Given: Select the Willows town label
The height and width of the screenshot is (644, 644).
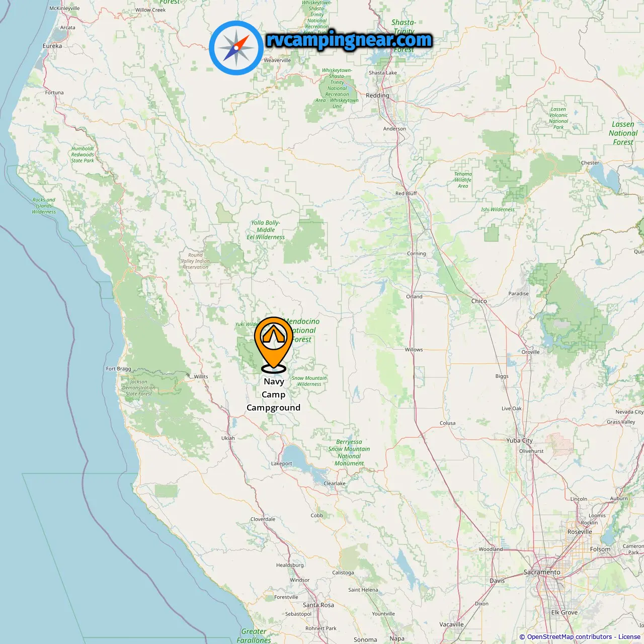Looking at the screenshot, I should click(x=414, y=349).
